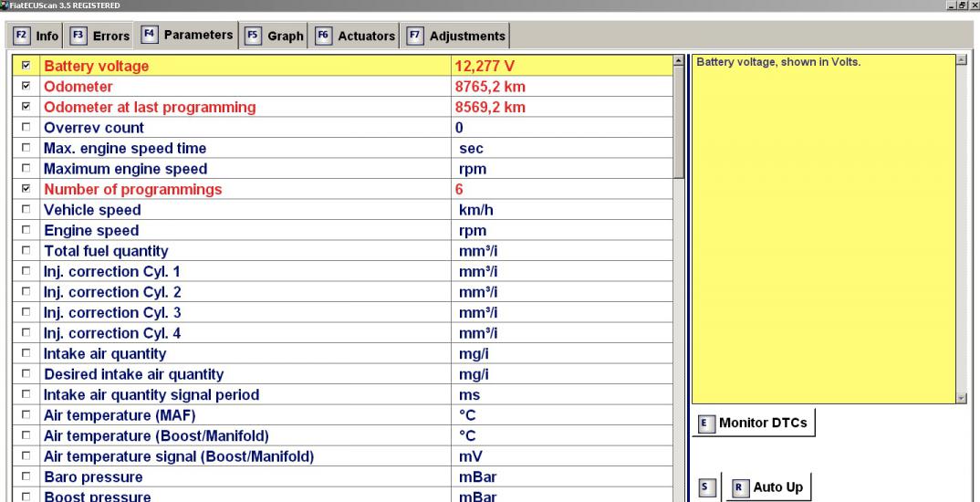Image resolution: width=980 pixels, height=502 pixels.
Task: Click the description panel scroll down arrow
Action: tap(961, 398)
